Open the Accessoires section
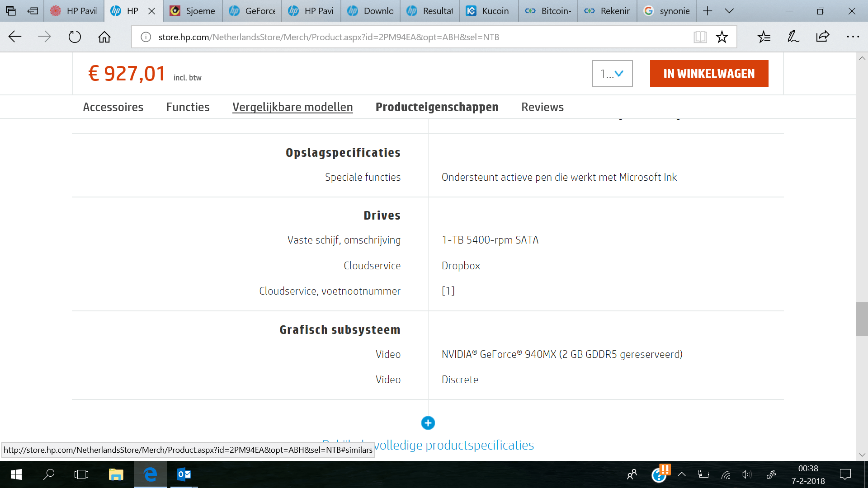 pos(113,107)
